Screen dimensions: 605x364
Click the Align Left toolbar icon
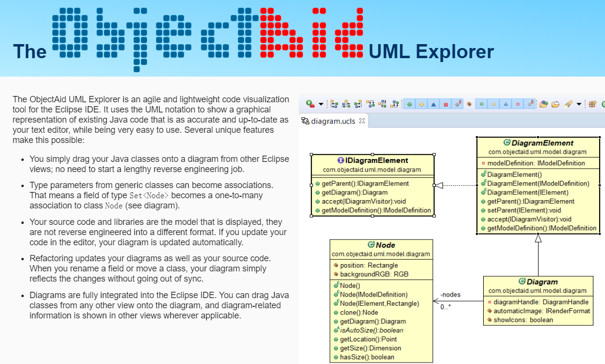tap(334, 104)
